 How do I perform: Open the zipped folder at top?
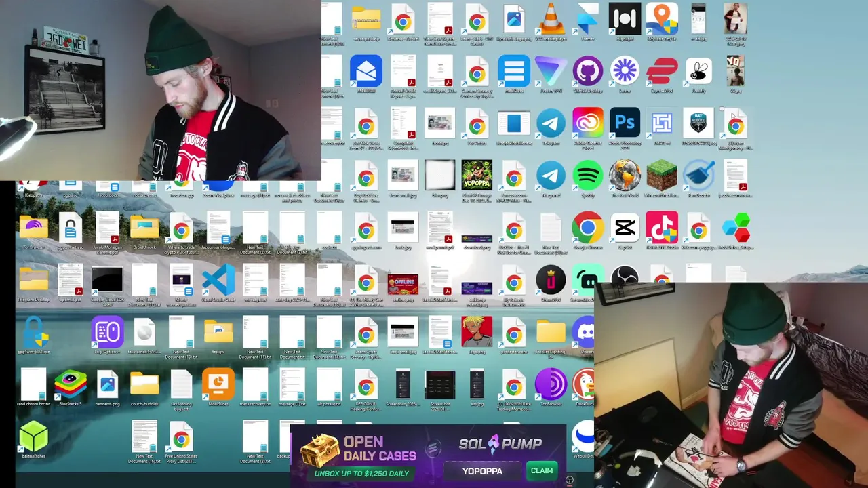tap(366, 19)
